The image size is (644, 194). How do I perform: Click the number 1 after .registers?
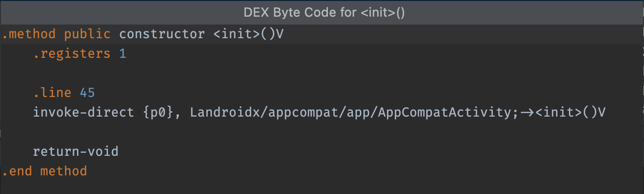click(x=123, y=54)
